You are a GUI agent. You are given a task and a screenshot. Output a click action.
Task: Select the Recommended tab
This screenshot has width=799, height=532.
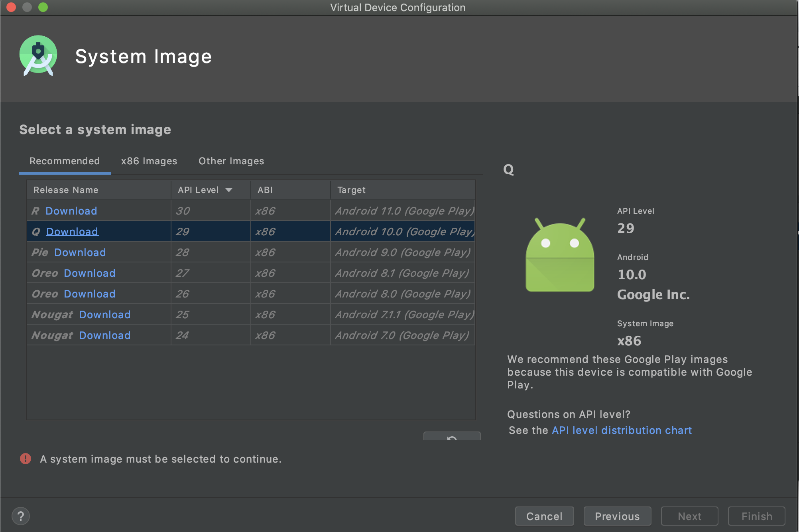pos(65,161)
